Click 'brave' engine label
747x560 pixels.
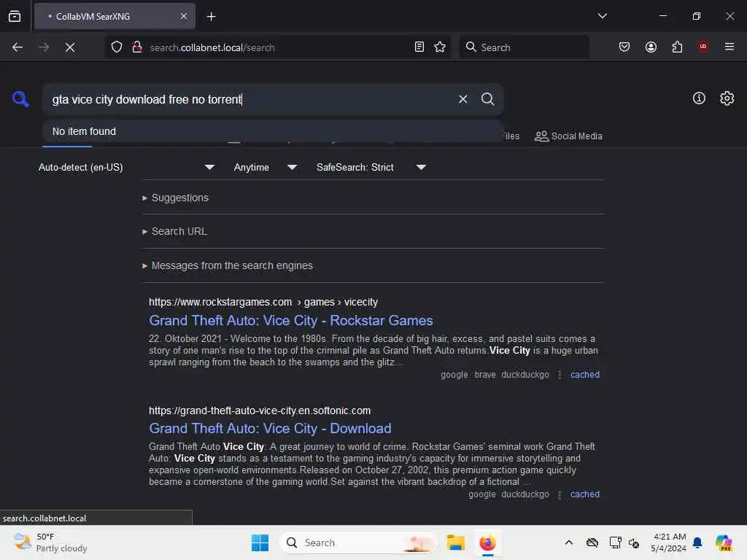click(x=485, y=375)
